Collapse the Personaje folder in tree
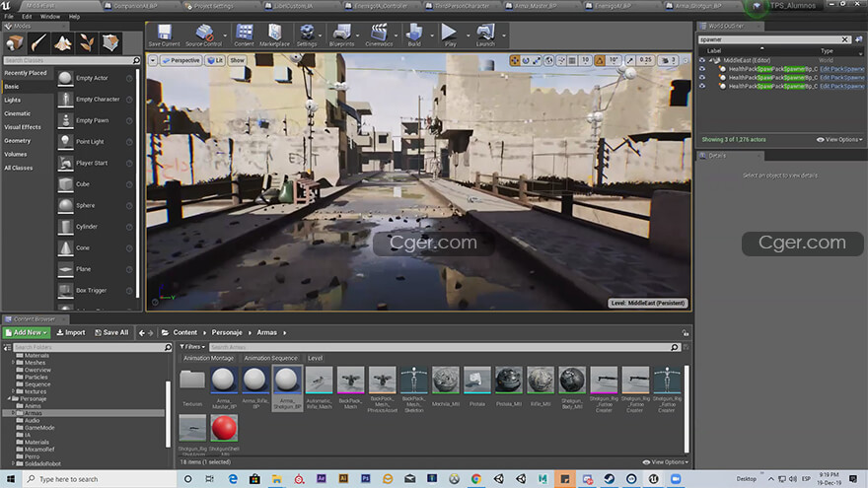The height and width of the screenshot is (488, 868). pos(10,398)
